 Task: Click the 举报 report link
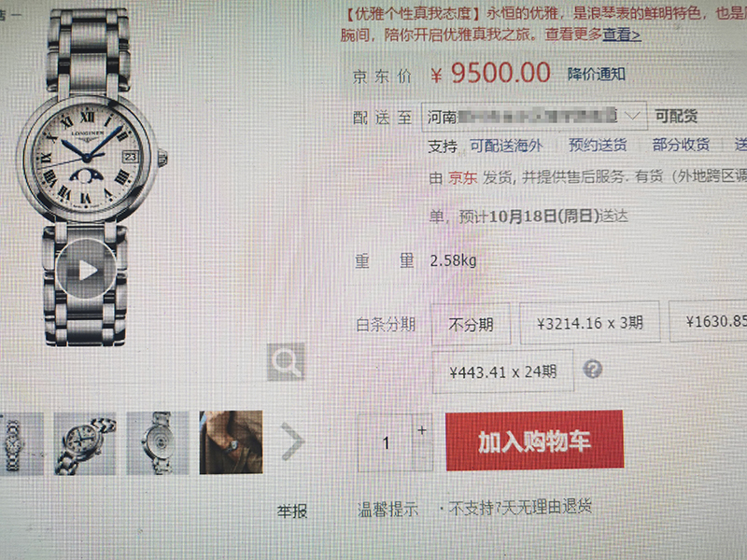(x=292, y=511)
